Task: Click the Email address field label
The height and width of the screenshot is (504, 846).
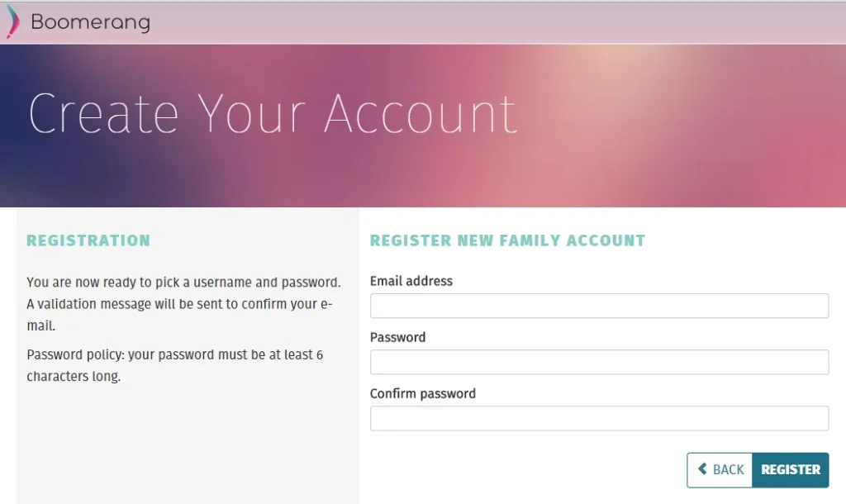Action: pos(411,281)
